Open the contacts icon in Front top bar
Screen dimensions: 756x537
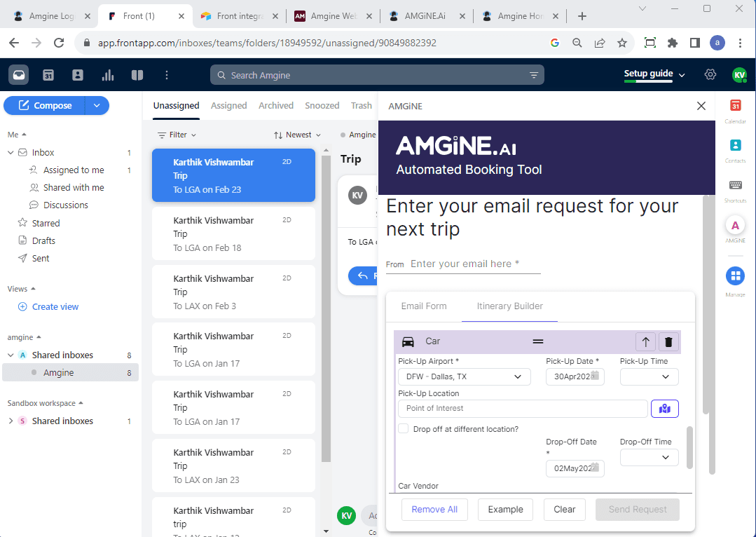78,75
